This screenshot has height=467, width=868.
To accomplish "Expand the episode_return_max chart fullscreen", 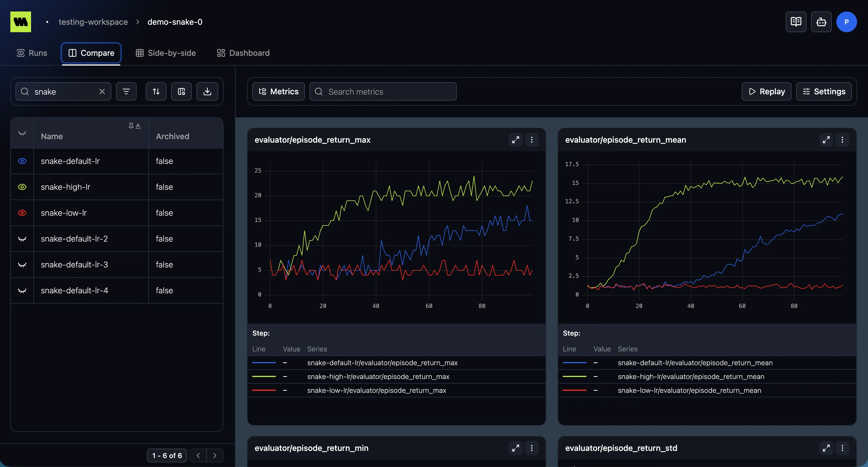I will pyautogui.click(x=516, y=140).
